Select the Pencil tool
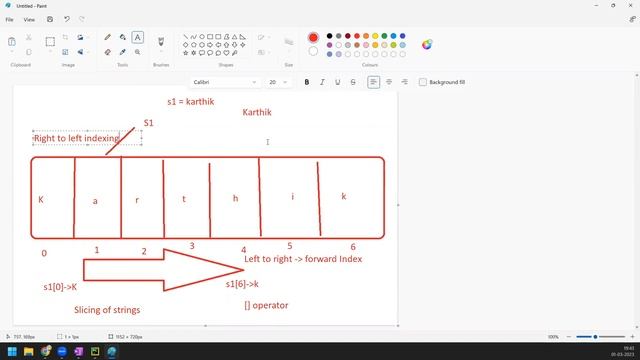This screenshot has width=640, height=360. [108, 37]
